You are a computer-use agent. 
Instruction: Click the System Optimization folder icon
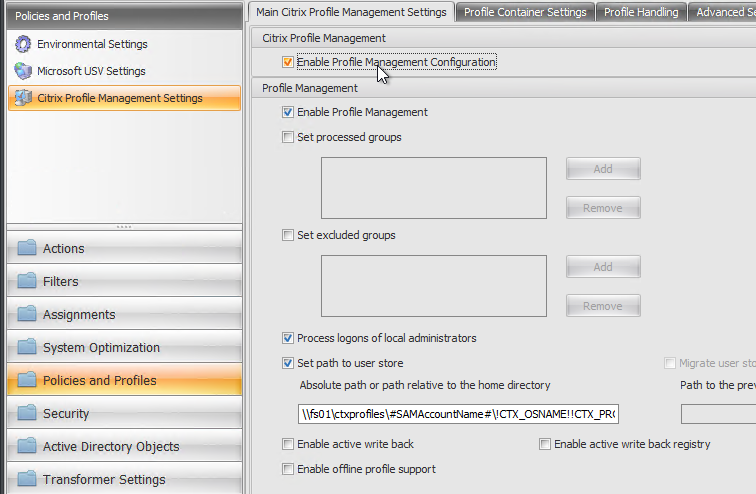27,347
